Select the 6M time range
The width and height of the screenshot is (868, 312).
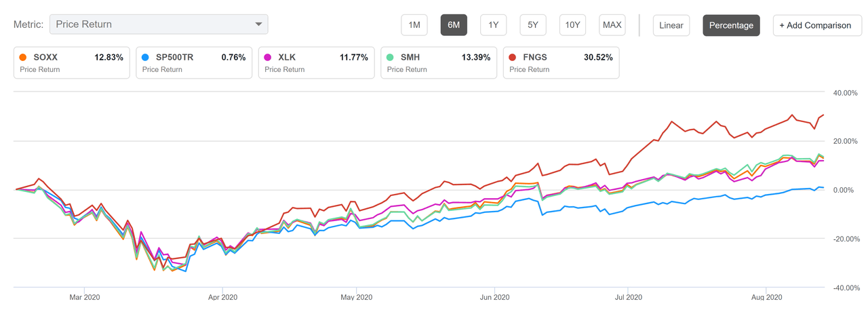[x=454, y=25]
